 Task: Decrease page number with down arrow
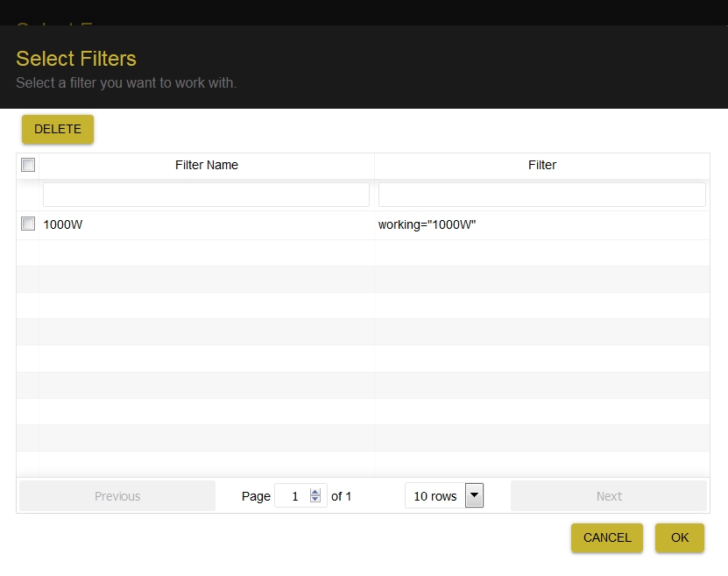(x=315, y=499)
